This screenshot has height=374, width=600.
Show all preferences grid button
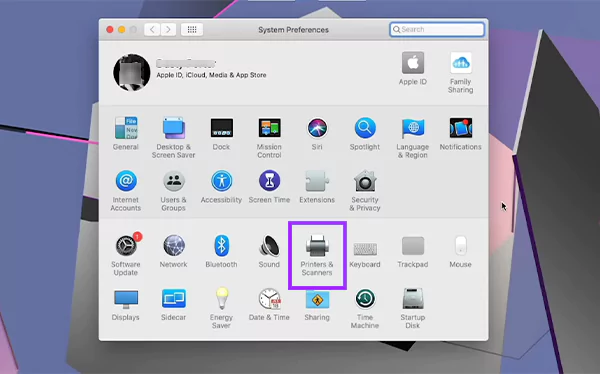click(x=192, y=29)
